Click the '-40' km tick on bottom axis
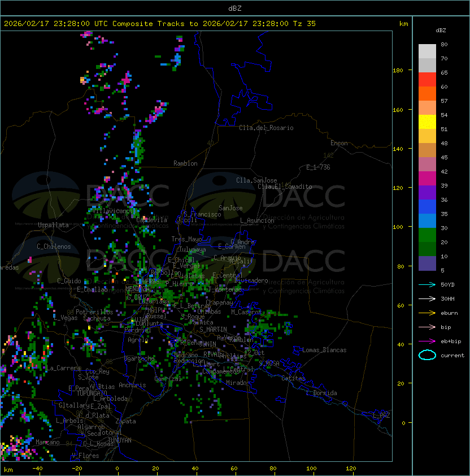 click(x=37, y=469)
